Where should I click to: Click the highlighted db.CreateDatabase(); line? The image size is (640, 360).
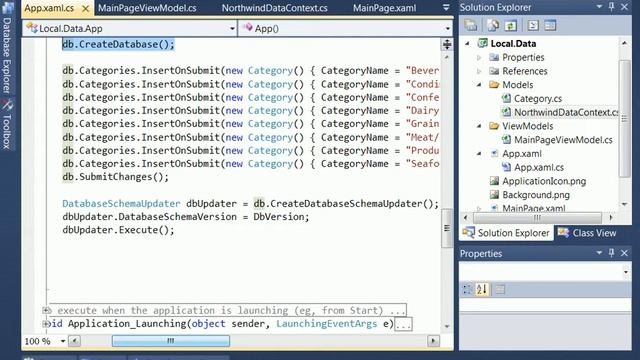point(118,44)
